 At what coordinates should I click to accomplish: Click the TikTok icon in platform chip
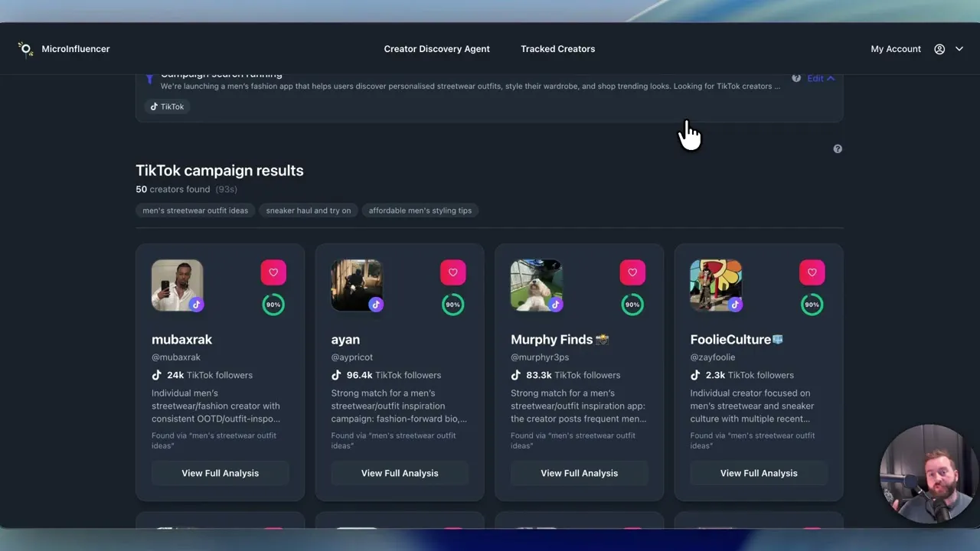(154, 106)
